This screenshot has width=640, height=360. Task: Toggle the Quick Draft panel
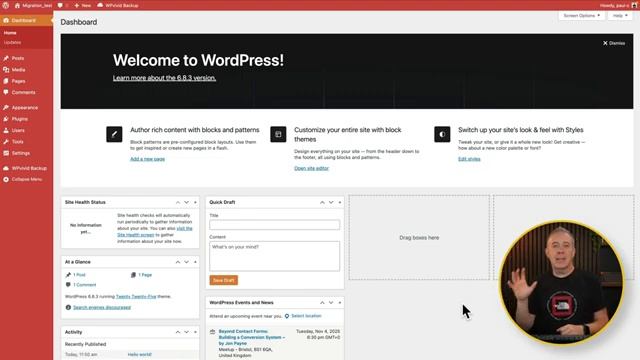pyautogui.click(x=340, y=202)
